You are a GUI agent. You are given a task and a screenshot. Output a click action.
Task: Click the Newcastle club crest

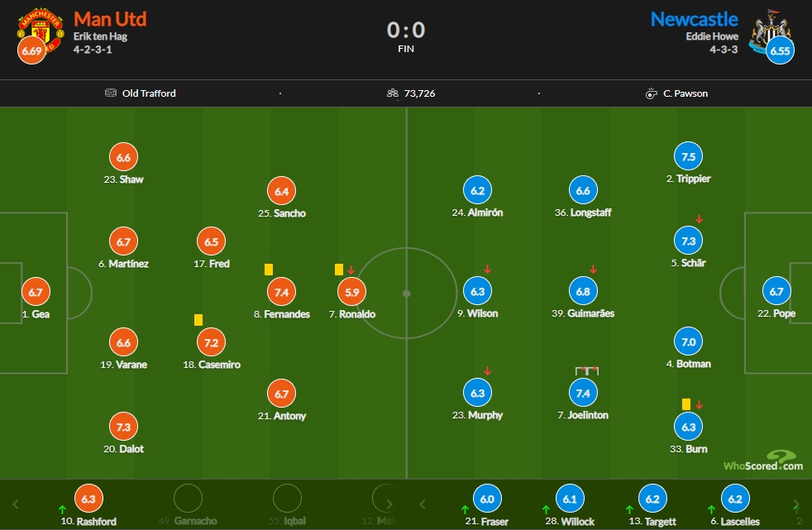click(771, 30)
